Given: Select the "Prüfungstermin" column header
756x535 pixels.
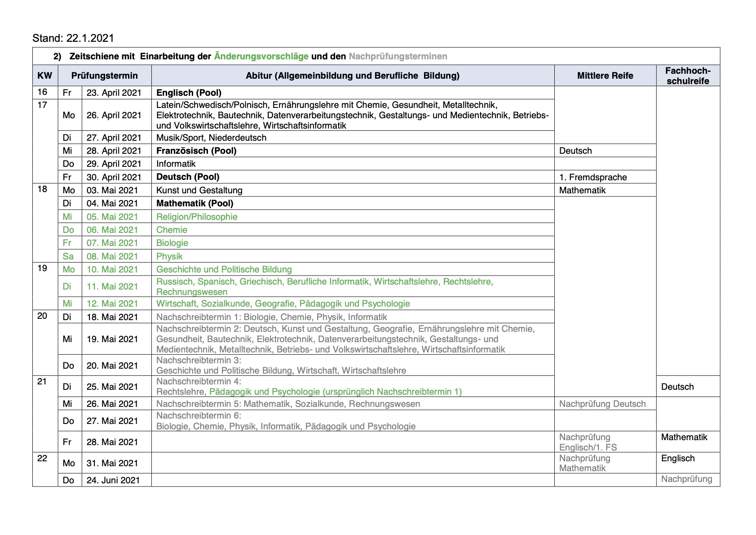Looking at the screenshot, I should click(x=105, y=76).
